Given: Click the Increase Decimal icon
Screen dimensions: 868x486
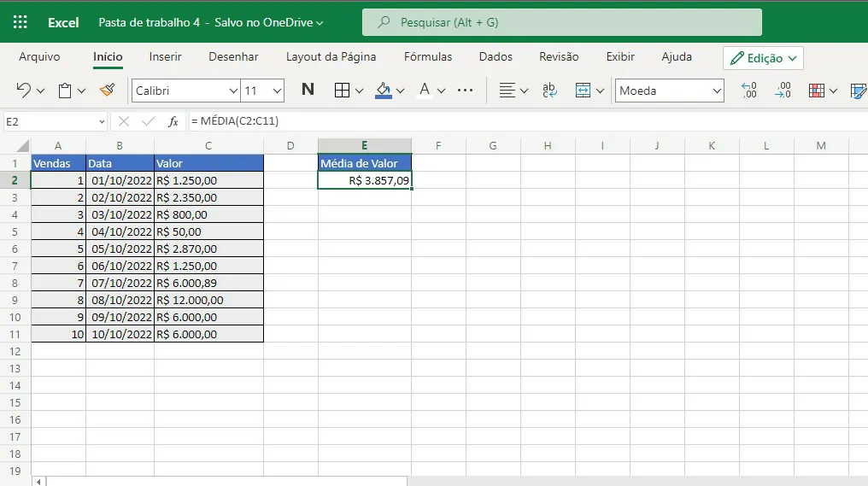Looking at the screenshot, I should (749, 91).
